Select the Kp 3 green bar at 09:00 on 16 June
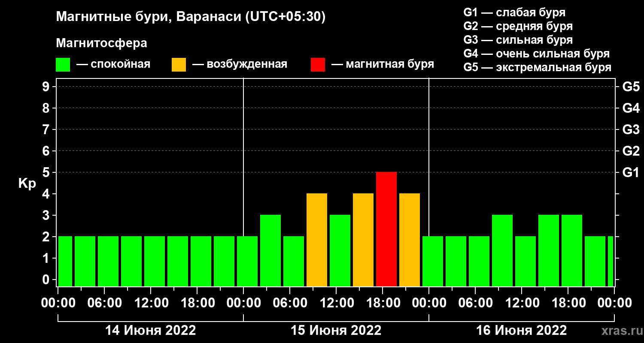Image resolution: width=644 pixels, height=343 pixels. point(502,251)
